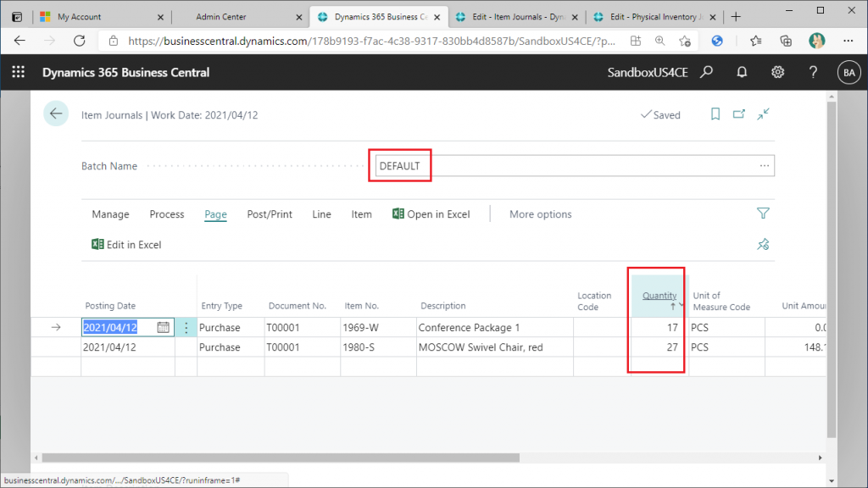Image resolution: width=868 pixels, height=488 pixels.
Task: Collapse the page with the shrink arrows icon
Action: pyautogui.click(x=764, y=114)
